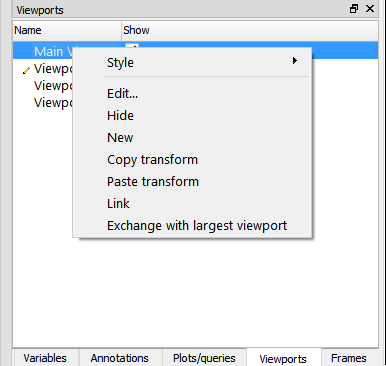Viewport: 386px width, 366px height.
Task: Open the Plots/queries tab
Action: (x=204, y=358)
